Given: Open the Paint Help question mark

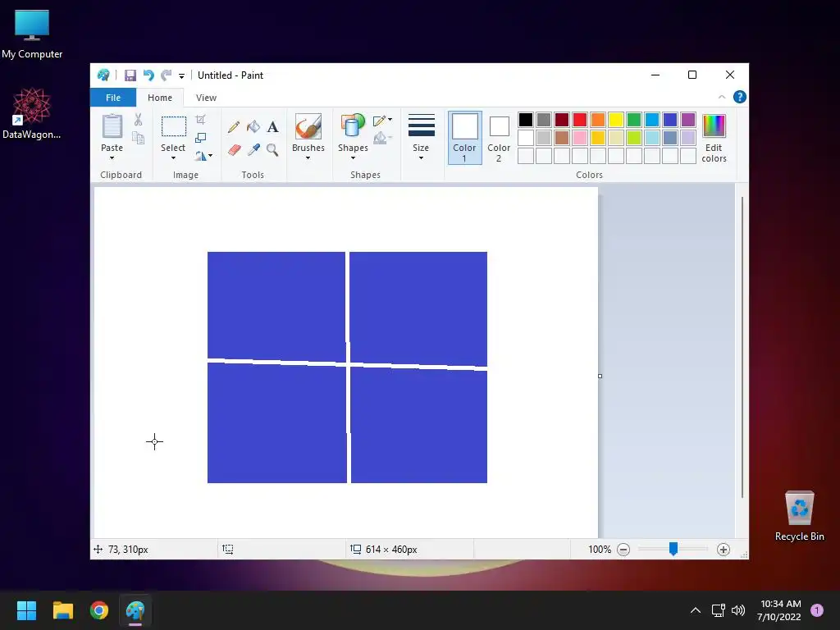Looking at the screenshot, I should point(739,97).
